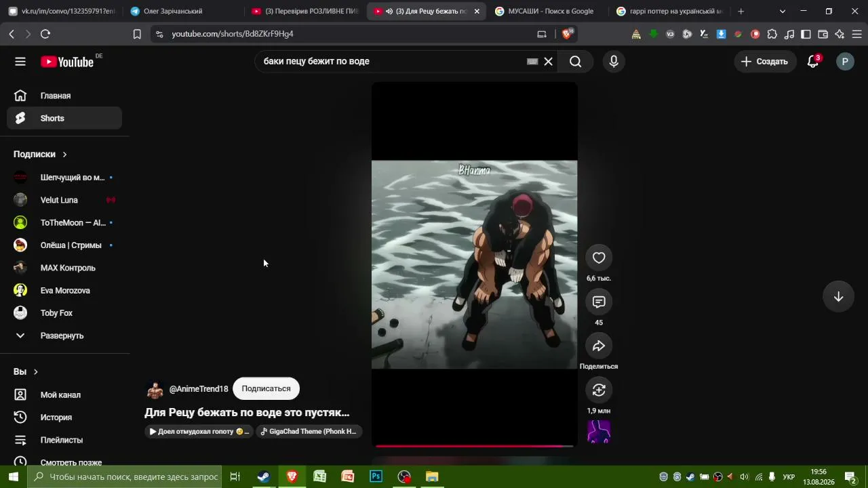
Task: Switch to the МУСАШИ Google search tab
Action: (x=547, y=12)
